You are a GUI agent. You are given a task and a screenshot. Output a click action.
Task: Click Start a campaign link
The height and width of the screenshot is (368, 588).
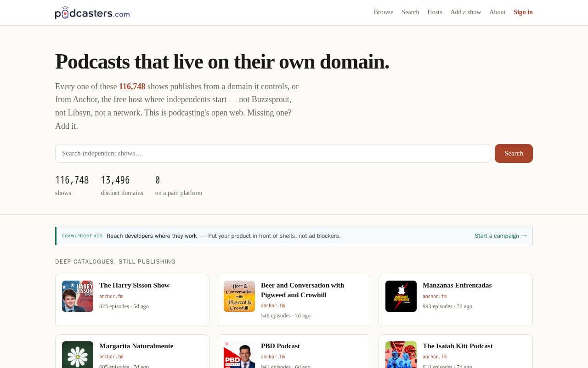click(x=501, y=236)
